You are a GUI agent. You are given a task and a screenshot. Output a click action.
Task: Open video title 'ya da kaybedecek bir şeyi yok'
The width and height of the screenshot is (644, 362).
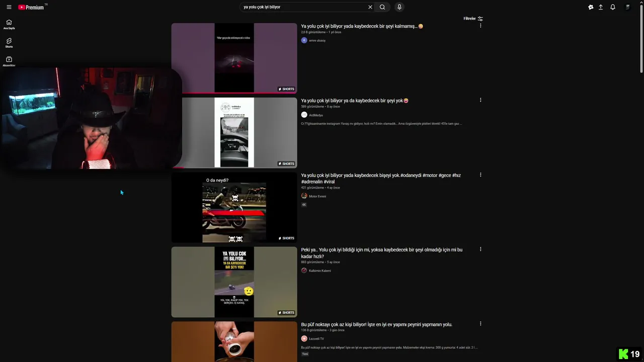(355, 101)
